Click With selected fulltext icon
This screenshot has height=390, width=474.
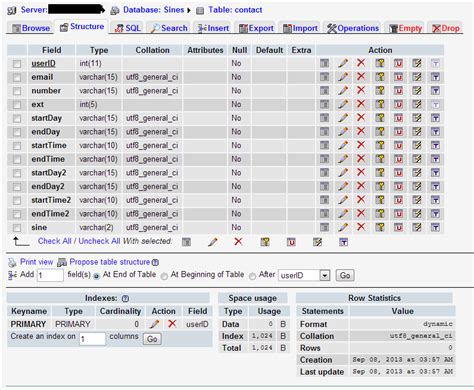click(344, 242)
